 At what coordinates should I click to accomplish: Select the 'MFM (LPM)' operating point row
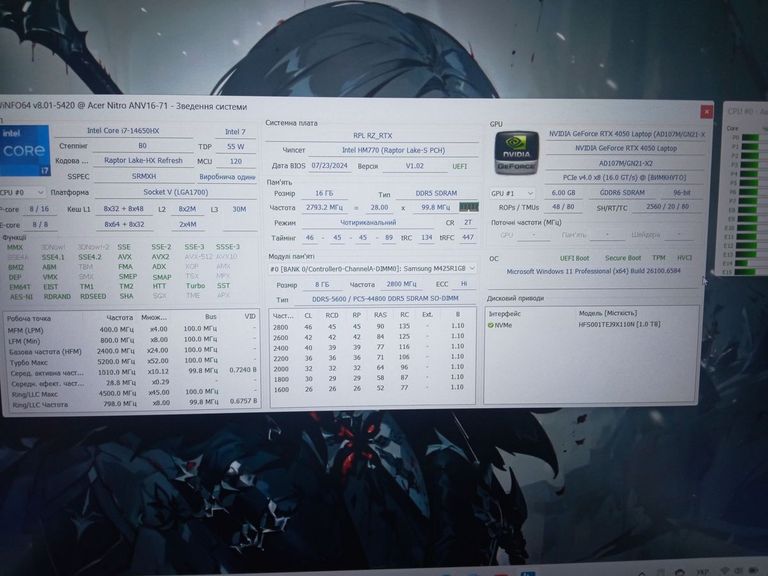coord(132,330)
